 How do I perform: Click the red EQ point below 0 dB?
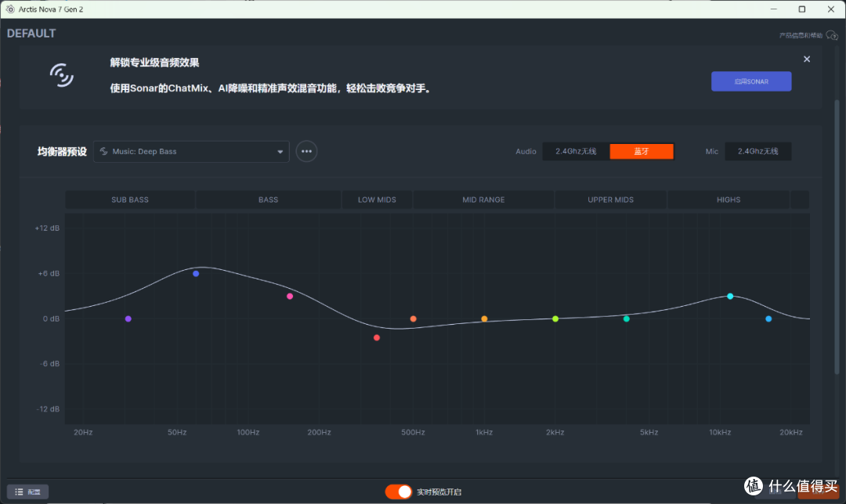[x=377, y=338]
